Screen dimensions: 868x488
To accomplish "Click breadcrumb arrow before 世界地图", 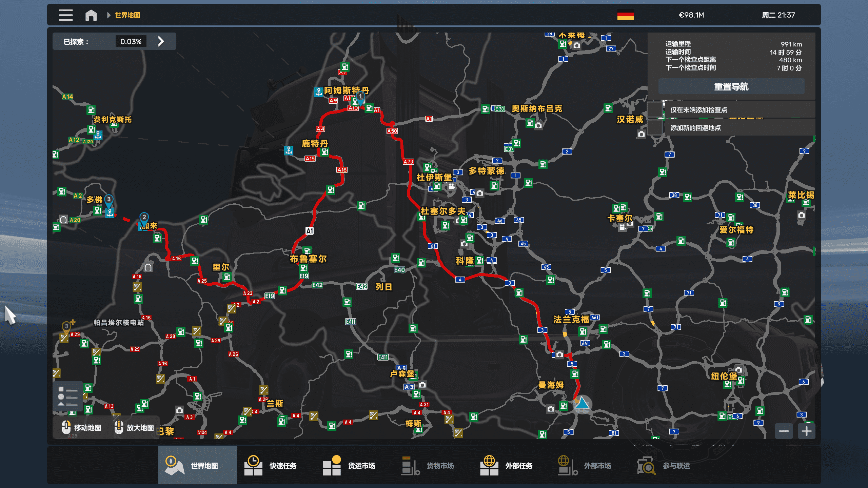I will tap(108, 15).
